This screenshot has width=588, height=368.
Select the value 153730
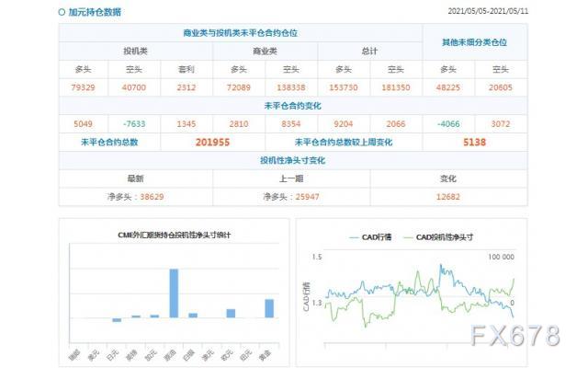(344, 87)
